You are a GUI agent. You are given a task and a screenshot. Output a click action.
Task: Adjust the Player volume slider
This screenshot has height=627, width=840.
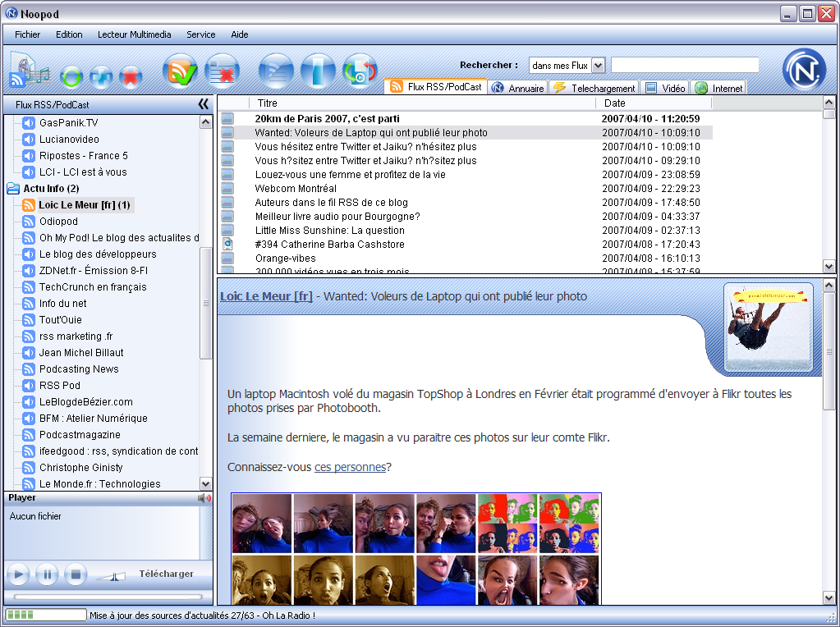click(x=111, y=576)
